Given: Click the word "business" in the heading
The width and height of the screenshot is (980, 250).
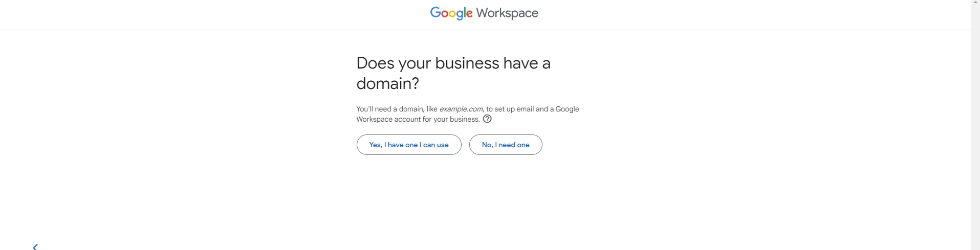Looking at the screenshot, I should [x=467, y=63].
